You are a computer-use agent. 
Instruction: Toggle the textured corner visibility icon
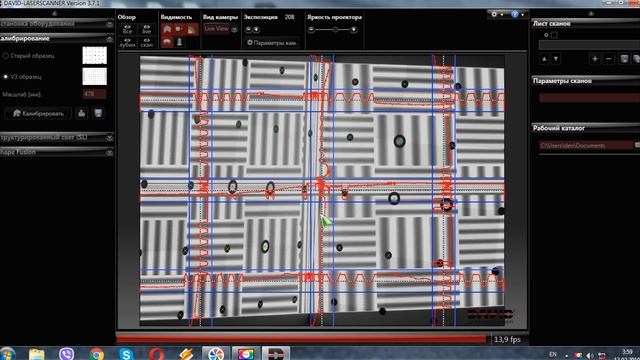[x=191, y=29]
